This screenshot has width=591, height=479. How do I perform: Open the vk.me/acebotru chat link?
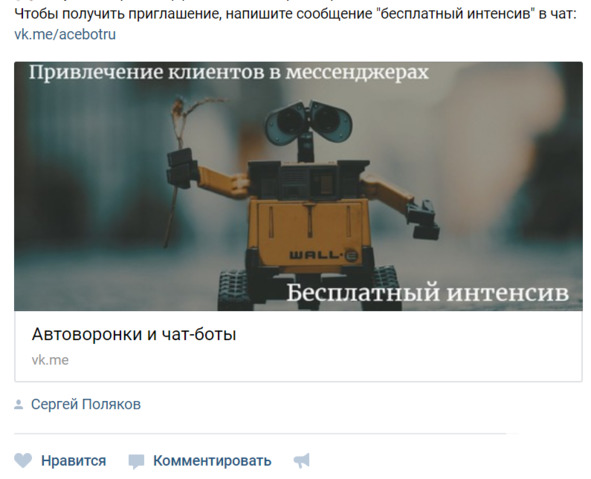pyautogui.click(x=65, y=34)
